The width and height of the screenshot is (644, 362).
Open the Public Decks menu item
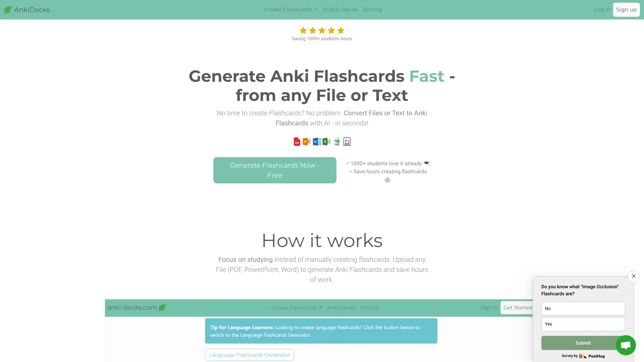340,9
